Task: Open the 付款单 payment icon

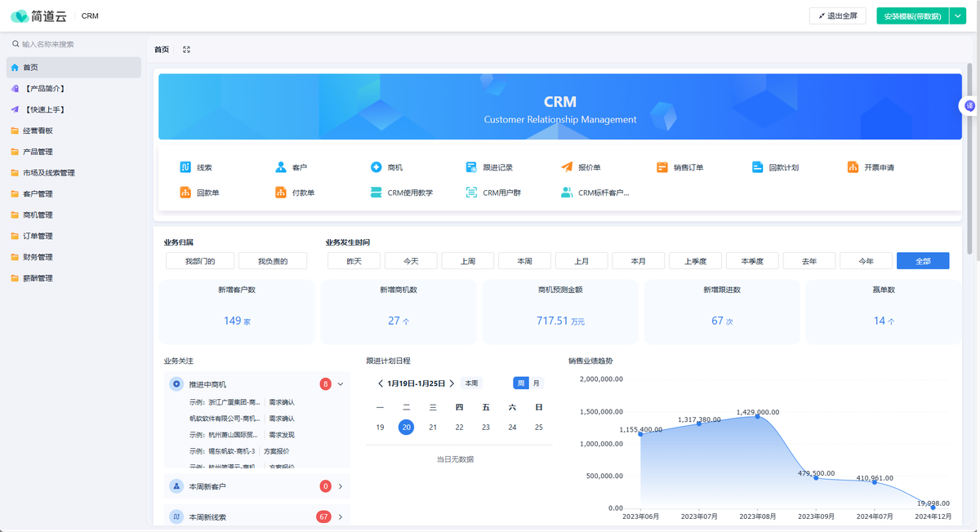Action: (281, 193)
